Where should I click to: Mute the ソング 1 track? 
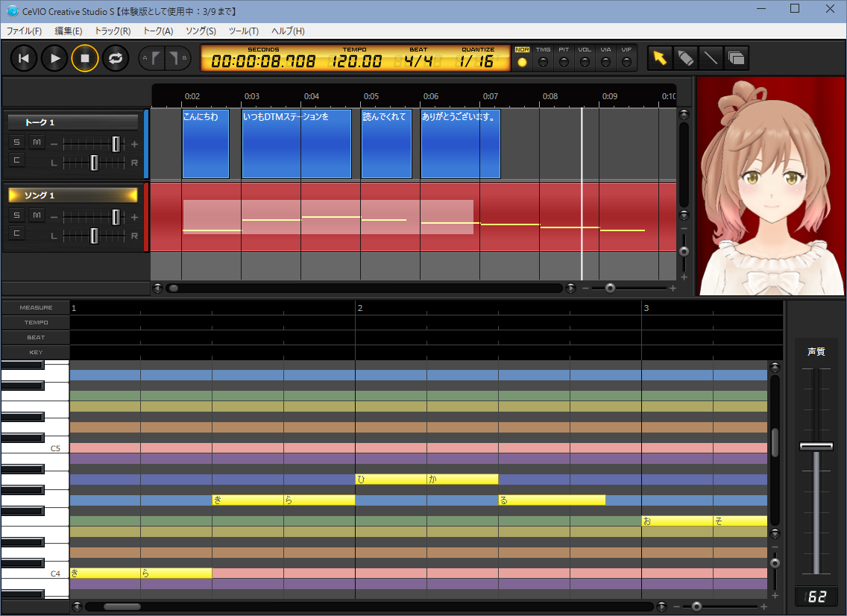click(x=37, y=216)
